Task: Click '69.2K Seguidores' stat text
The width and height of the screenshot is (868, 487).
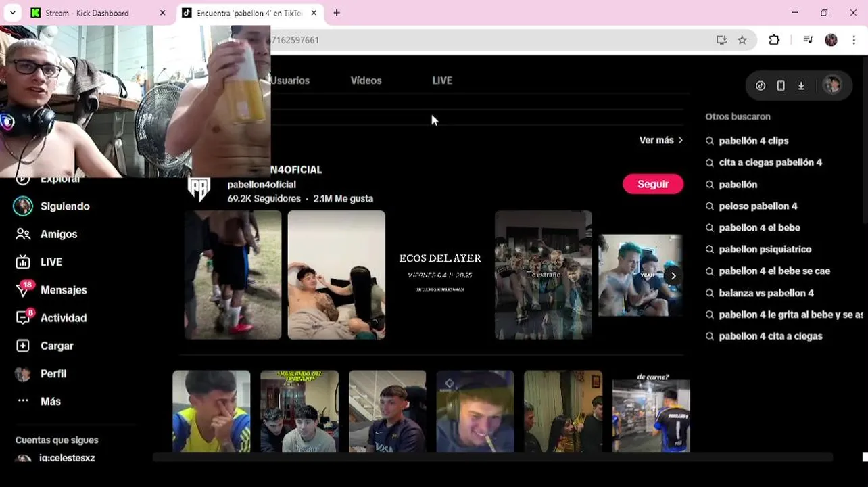Action: point(264,199)
